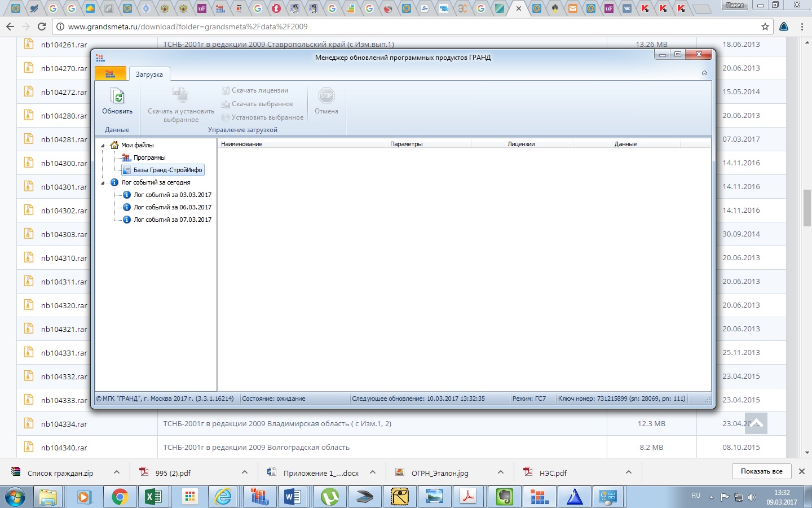Collapse the Мои файлы tree node
The width and height of the screenshot is (812, 508).
pyautogui.click(x=103, y=146)
